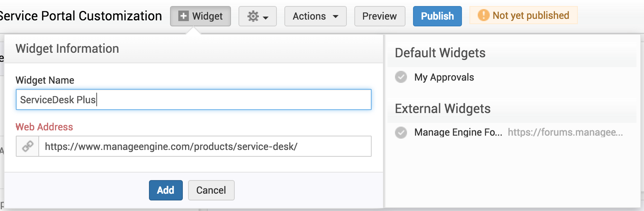Click the gear settings icon

tap(253, 16)
